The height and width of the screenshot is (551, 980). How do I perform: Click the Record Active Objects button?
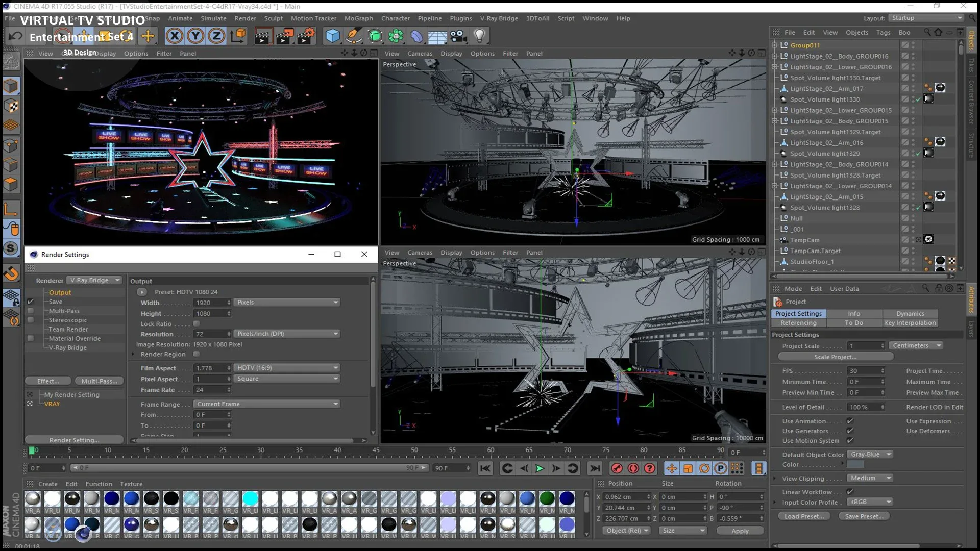point(617,468)
